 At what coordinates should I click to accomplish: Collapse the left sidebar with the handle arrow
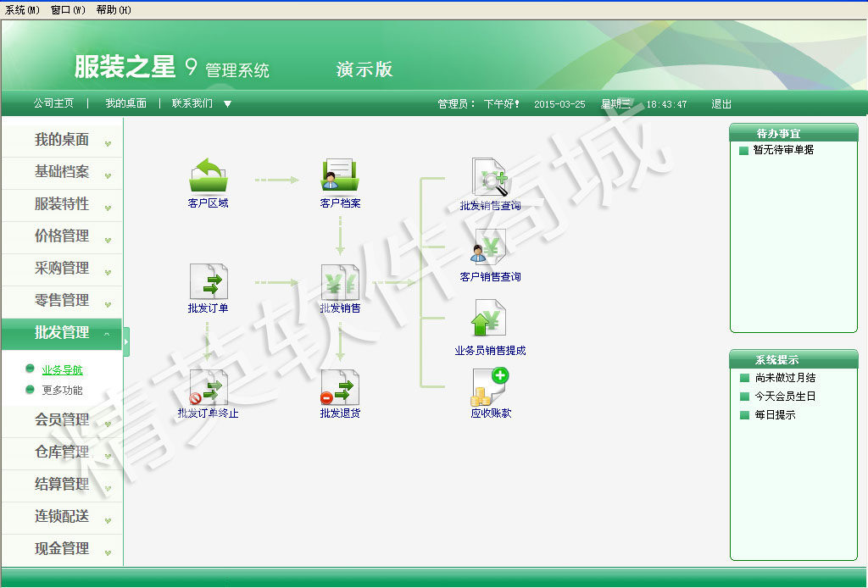pos(126,341)
